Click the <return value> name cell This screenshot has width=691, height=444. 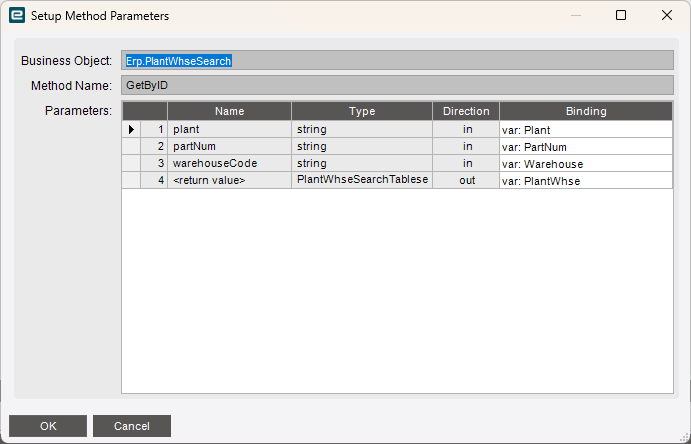229,180
